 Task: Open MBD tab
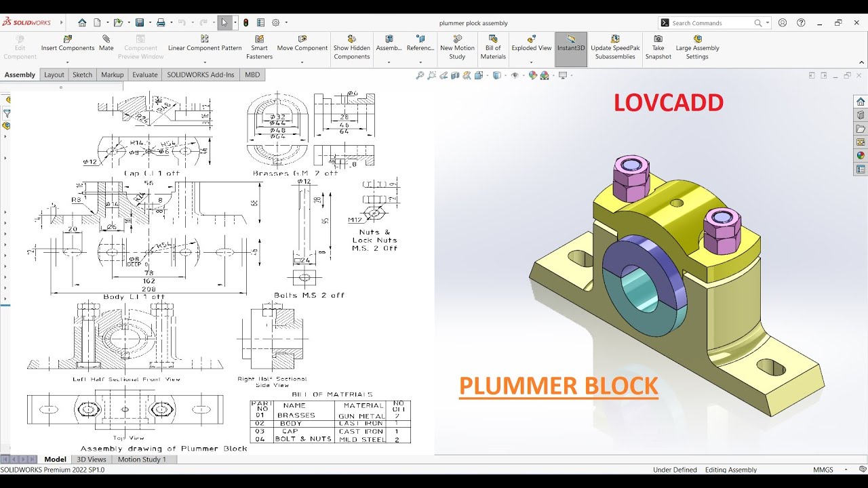252,75
